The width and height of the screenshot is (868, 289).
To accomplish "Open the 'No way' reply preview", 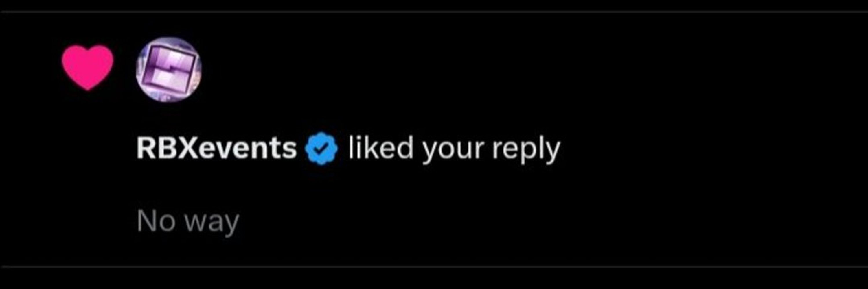I will point(188,222).
